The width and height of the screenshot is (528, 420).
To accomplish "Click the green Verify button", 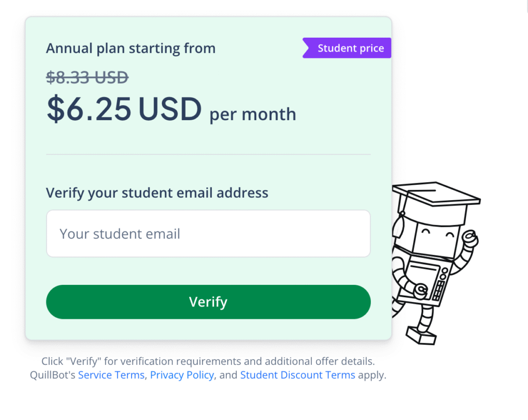I will pos(208,302).
